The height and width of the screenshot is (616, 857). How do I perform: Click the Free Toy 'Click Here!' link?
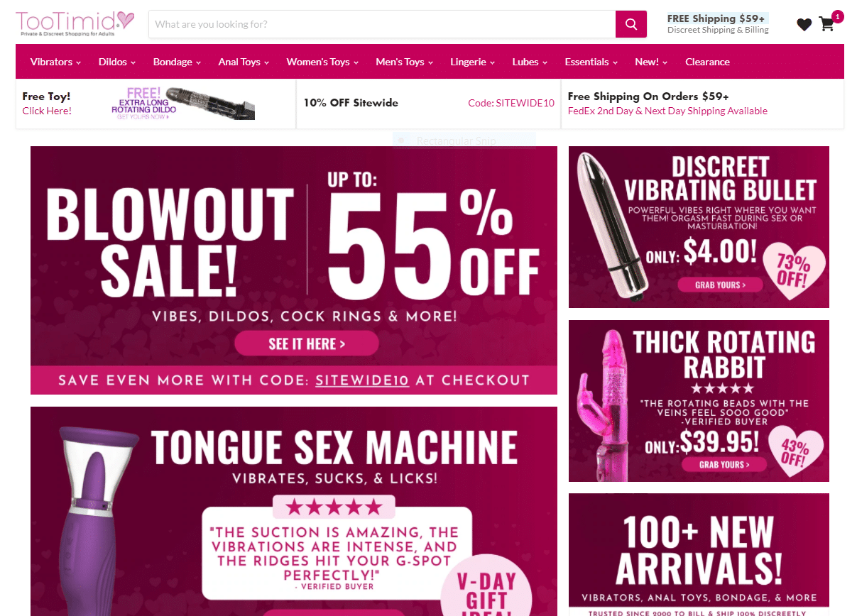(x=47, y=111)
